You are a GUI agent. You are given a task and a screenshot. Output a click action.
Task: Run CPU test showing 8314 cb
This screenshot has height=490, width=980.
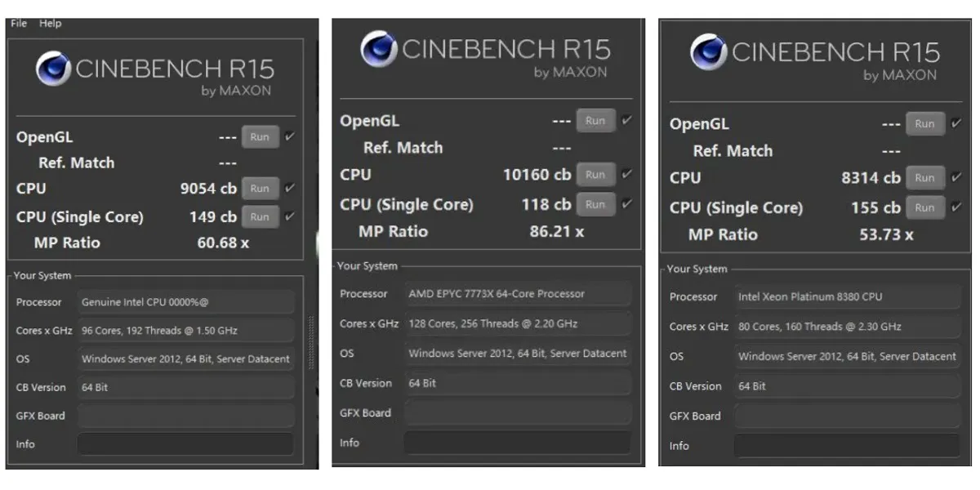coord(925,178)
